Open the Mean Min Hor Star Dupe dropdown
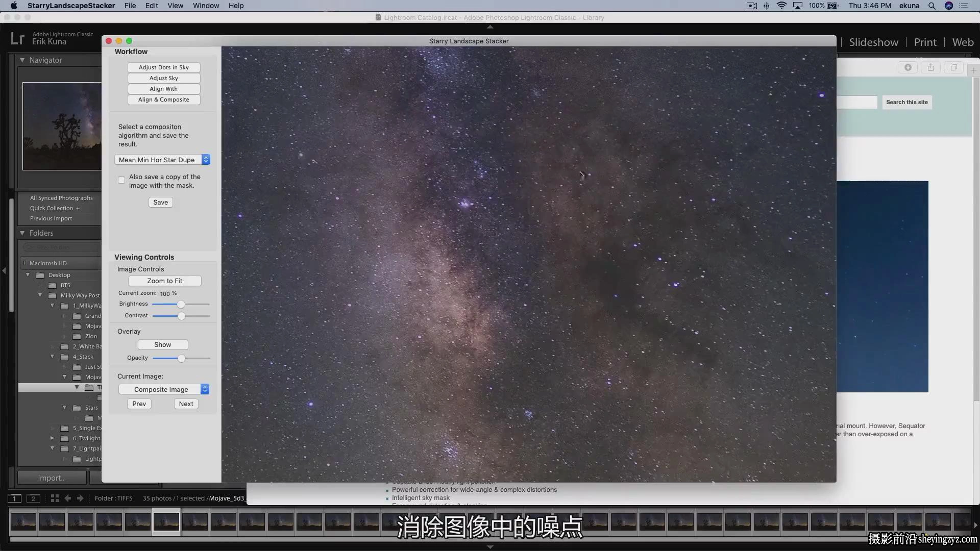 coord(162,160)
